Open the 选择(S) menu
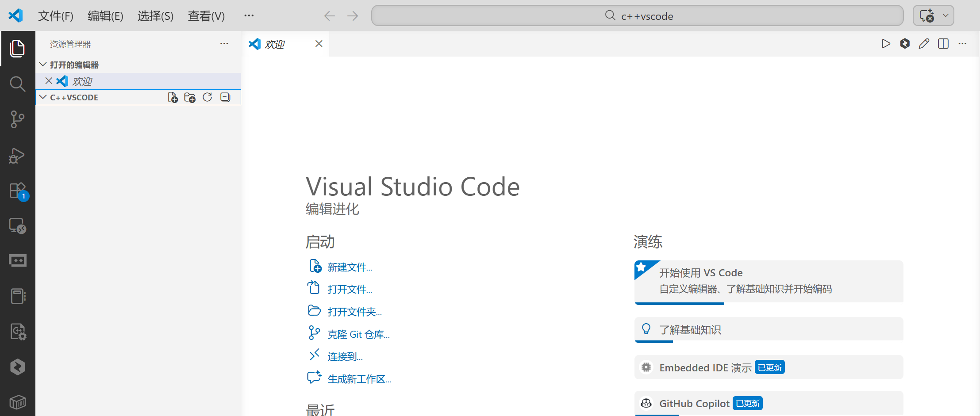The height and width of the screenshot is (416, 980). (155, 16)
